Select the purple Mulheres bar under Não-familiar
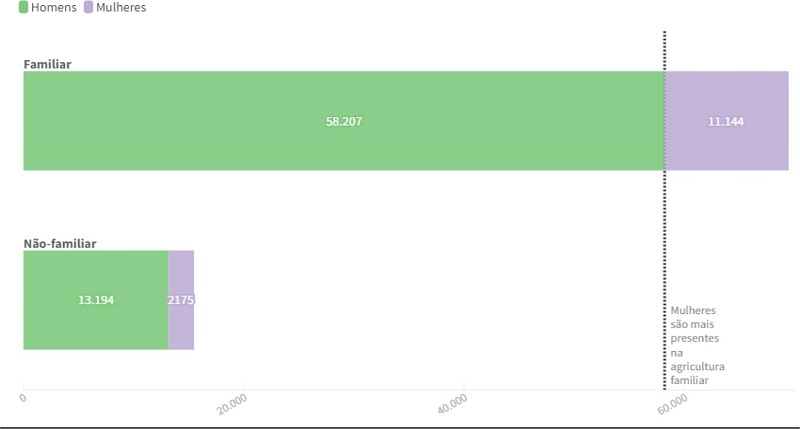This screenshot has height=429, width=800. pyautogui.click(x=181, y=325)
